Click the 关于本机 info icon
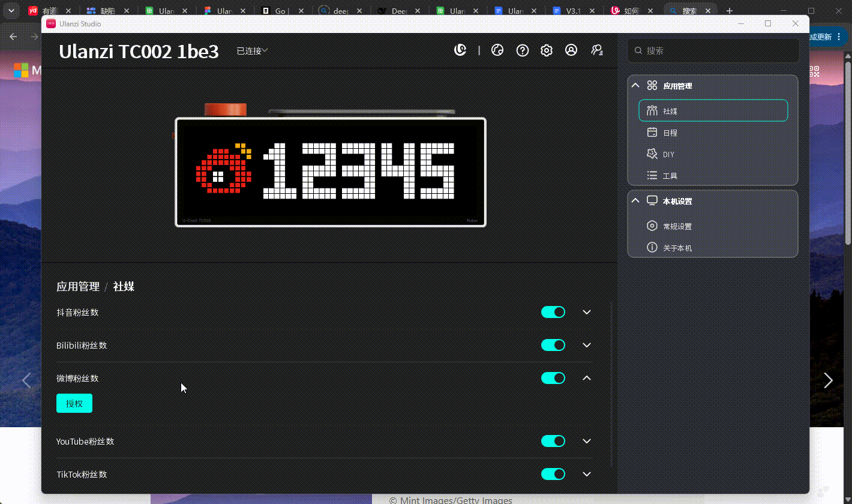The image size is (852, 504). pos(652,248)
